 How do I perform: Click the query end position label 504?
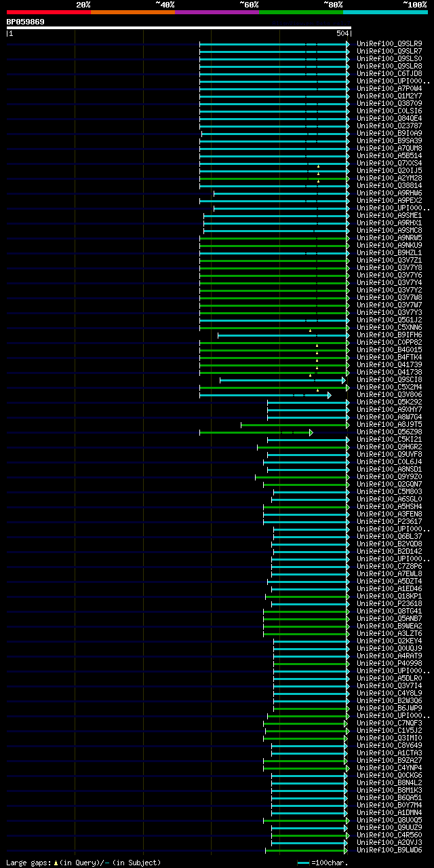click(342, 33)
